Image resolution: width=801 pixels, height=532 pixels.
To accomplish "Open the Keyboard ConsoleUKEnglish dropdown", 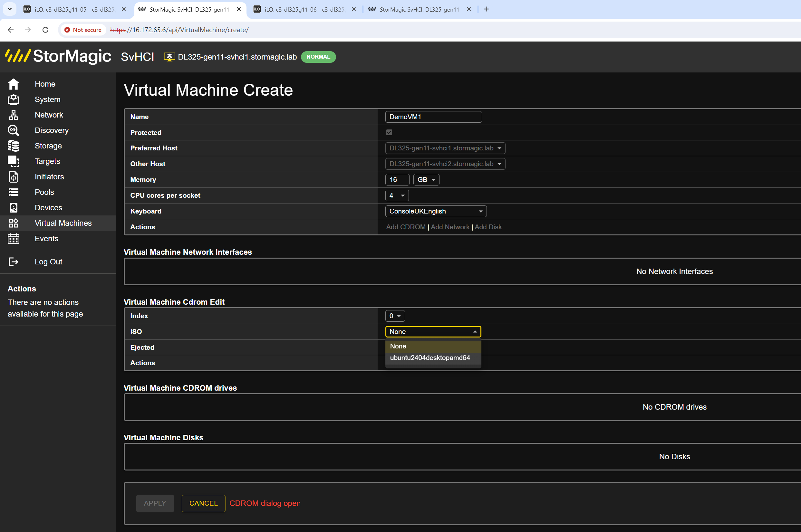I will tap(436, 211).
